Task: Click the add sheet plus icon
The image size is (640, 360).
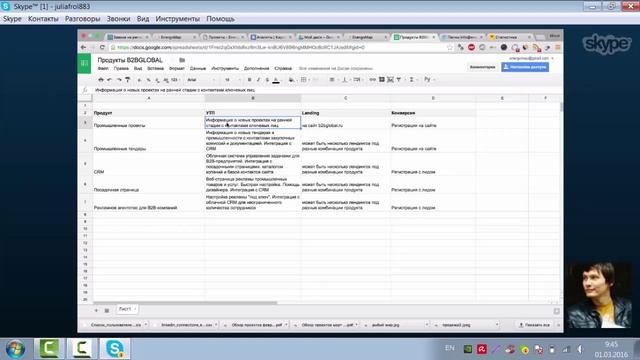Action: pyautogui.click(x=96, y=311)
